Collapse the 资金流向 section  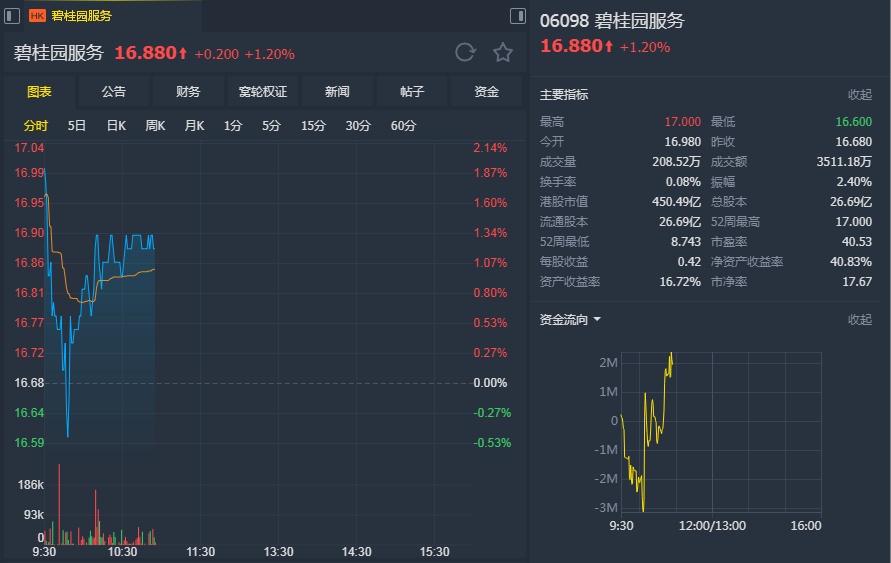[x=860, y=320]
